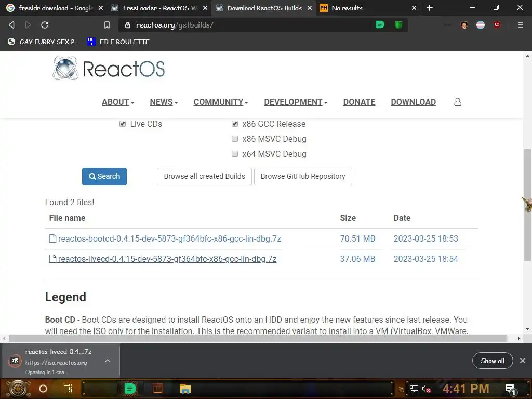Go back with the browser back arrow
The height and width of the screenshot is (399, 532).
tap(11, 25)
